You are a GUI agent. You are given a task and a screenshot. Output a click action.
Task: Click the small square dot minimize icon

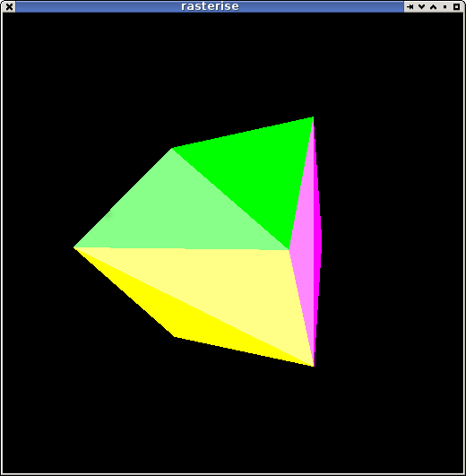pyautogui.click(x=444, y=6)
